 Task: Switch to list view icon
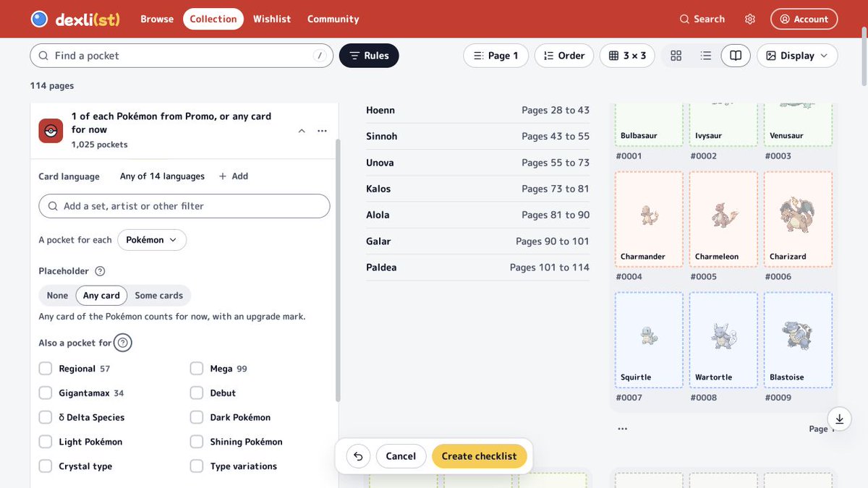(706, 56)
